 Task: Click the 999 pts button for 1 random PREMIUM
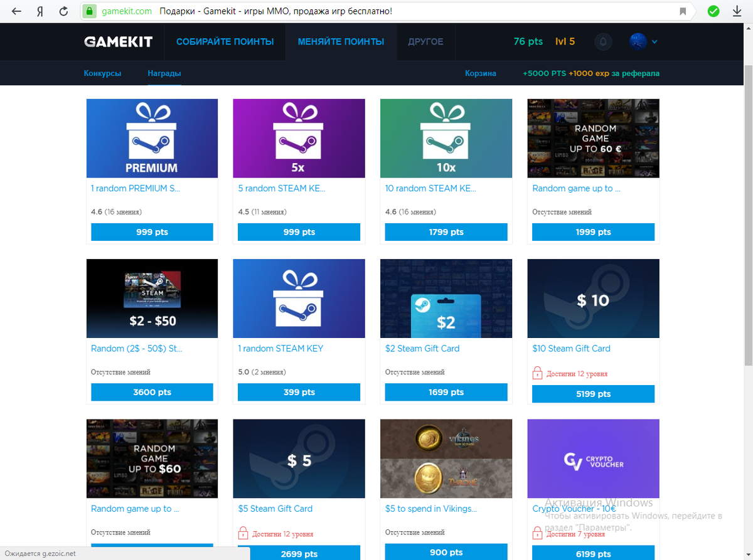pos(152,232)
